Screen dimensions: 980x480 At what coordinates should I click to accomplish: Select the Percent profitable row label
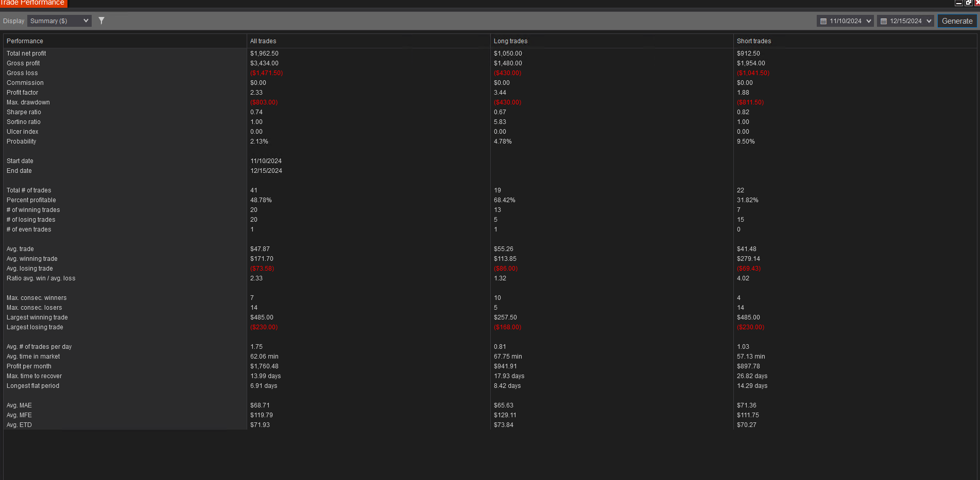click(x=31, y=200)
